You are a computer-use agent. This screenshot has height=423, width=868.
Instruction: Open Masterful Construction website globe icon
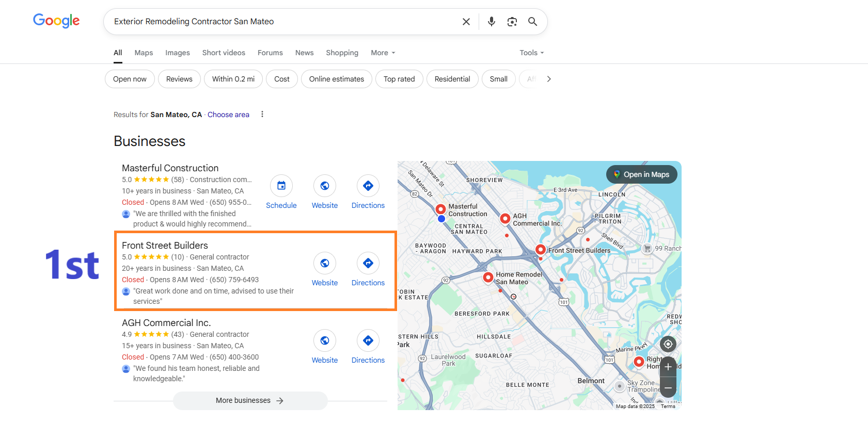(x=325, y=186)
